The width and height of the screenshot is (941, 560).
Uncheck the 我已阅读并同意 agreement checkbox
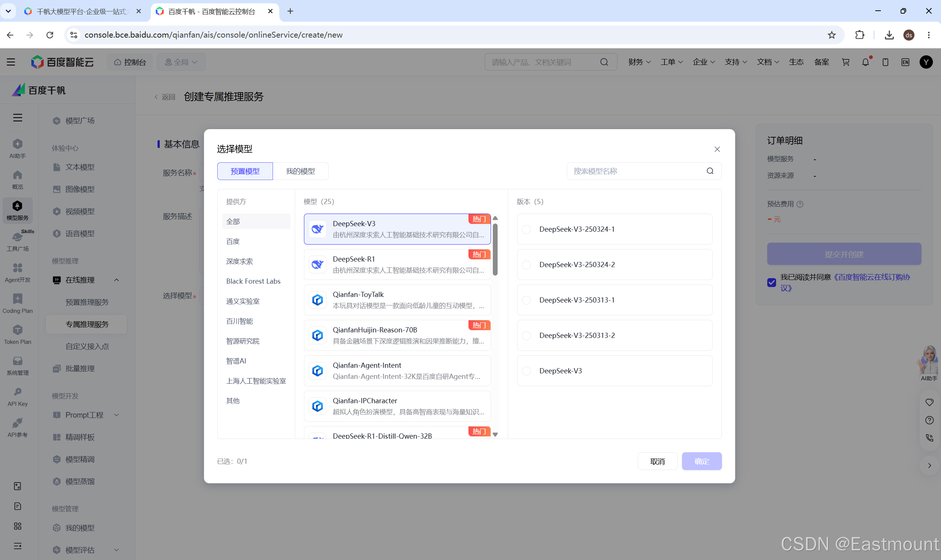(x=772, y=282)
